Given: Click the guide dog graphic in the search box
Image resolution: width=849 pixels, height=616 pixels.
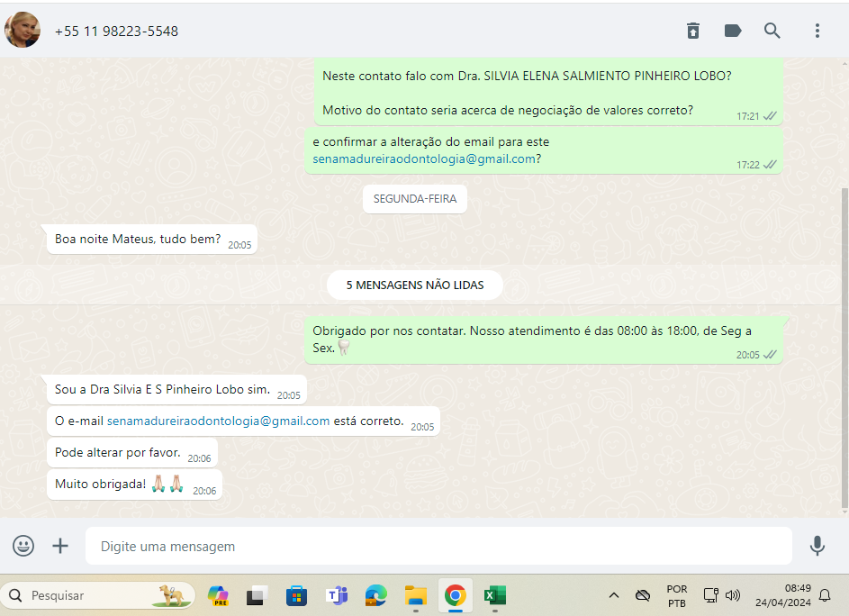Looking at the screenshot, I should point(173,595).
